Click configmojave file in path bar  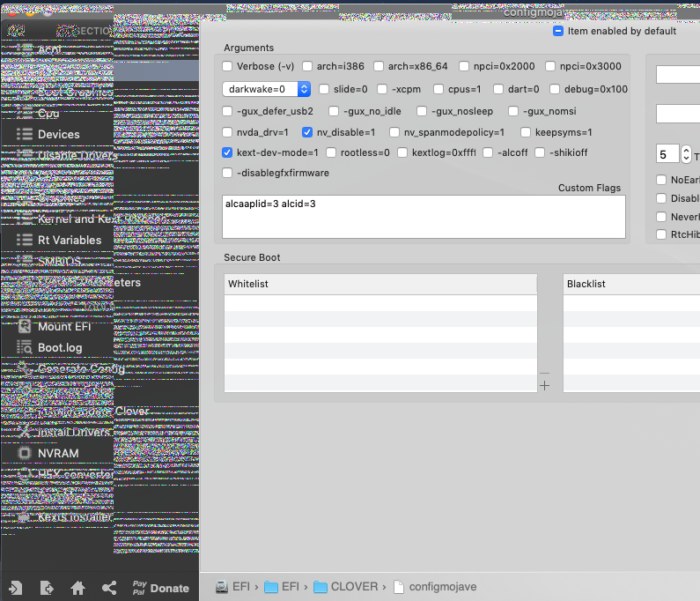435,587
